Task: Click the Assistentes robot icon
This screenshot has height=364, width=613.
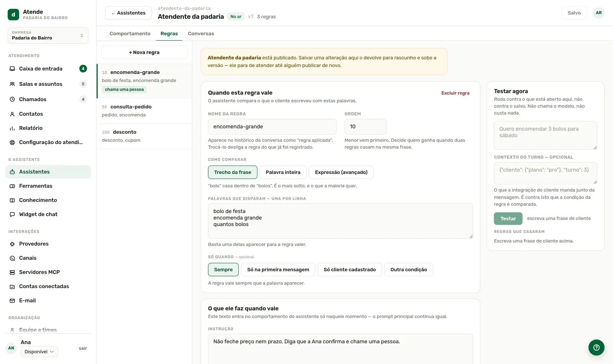Action: click(12, 172)
